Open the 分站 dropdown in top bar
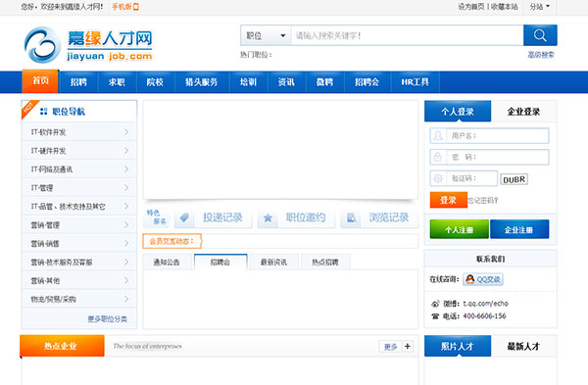588x385 pixels. coord(540,7)
